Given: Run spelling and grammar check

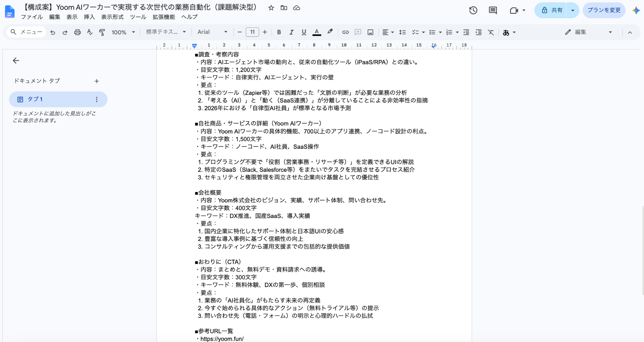Looking at the screenshot, I should 90,32.
